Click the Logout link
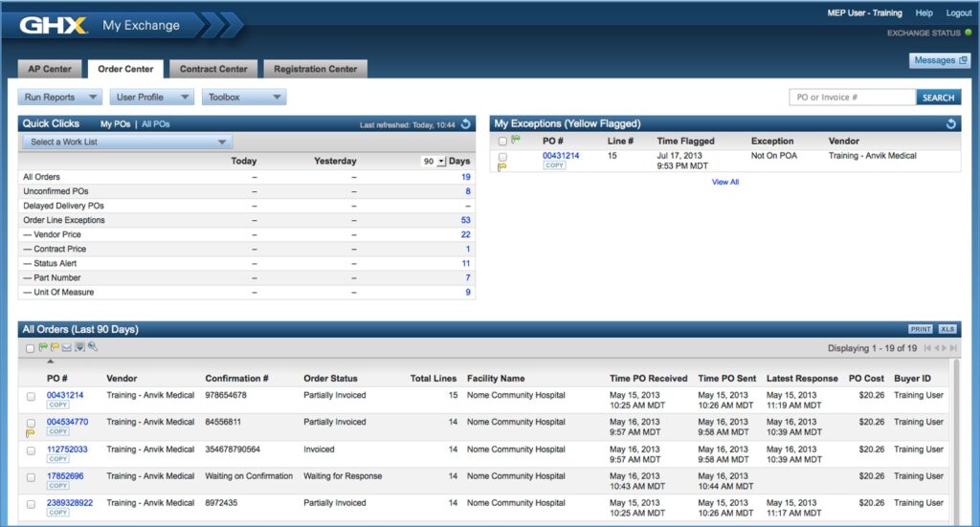Image resolution: width=980 pixels, height=527 pixels. pyautogui.click(x=959, y=13)
